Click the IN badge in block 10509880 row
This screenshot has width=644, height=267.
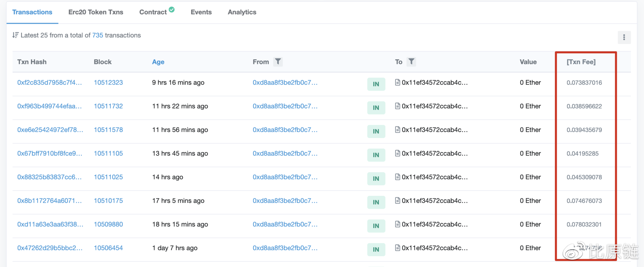pos(376,226)
